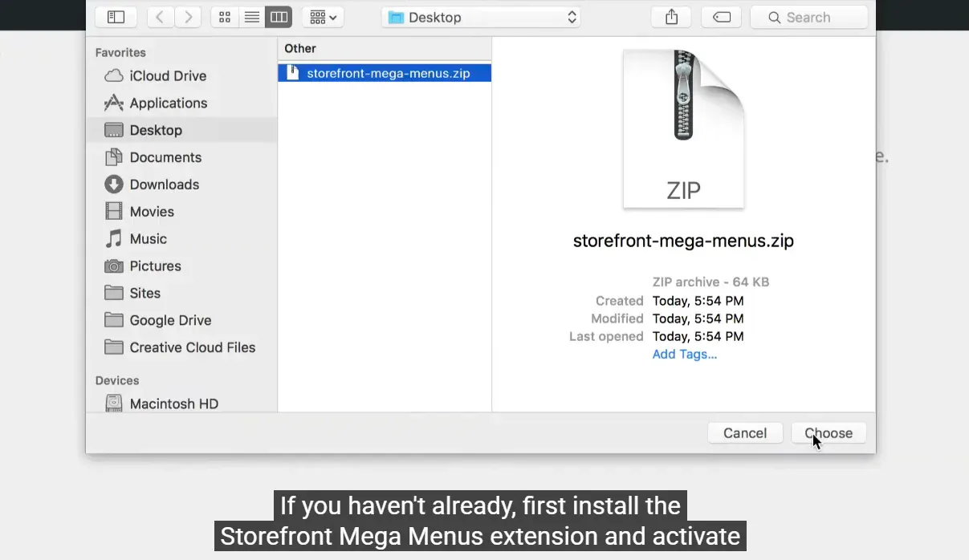This screenshot has height=560, width=969.
Task: Select Google Drive in sidebar
Action: click(x=170, y=320)
